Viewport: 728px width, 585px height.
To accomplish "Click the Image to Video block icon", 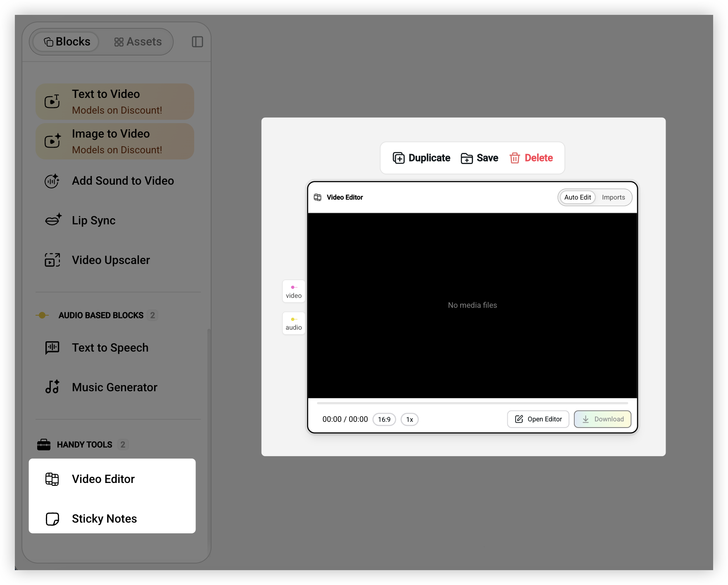I will [x=52, y=141].
